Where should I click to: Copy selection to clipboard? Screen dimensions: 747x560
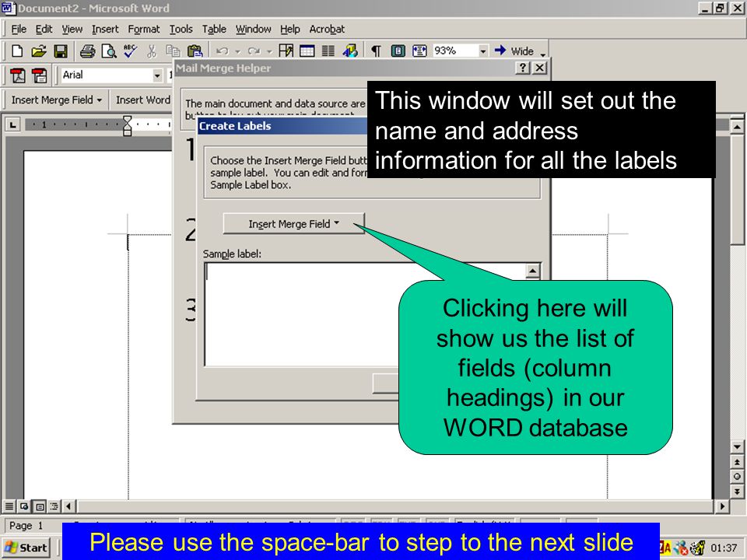click(x=173, y=51)
